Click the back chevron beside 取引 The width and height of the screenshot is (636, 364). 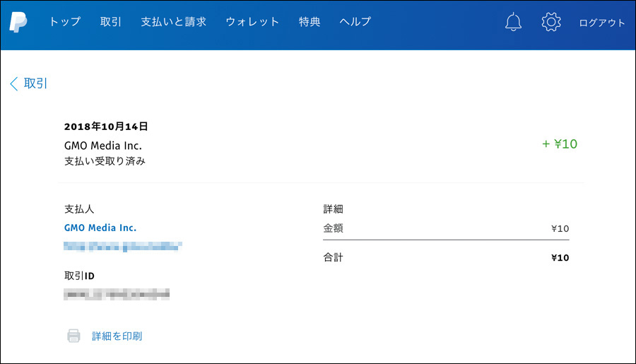[13, 83]
